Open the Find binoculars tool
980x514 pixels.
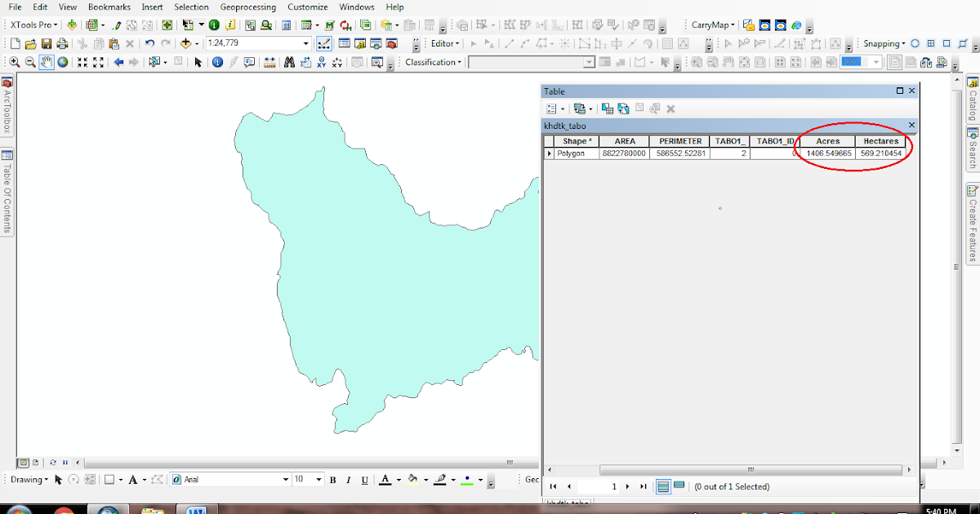[289, 62]
